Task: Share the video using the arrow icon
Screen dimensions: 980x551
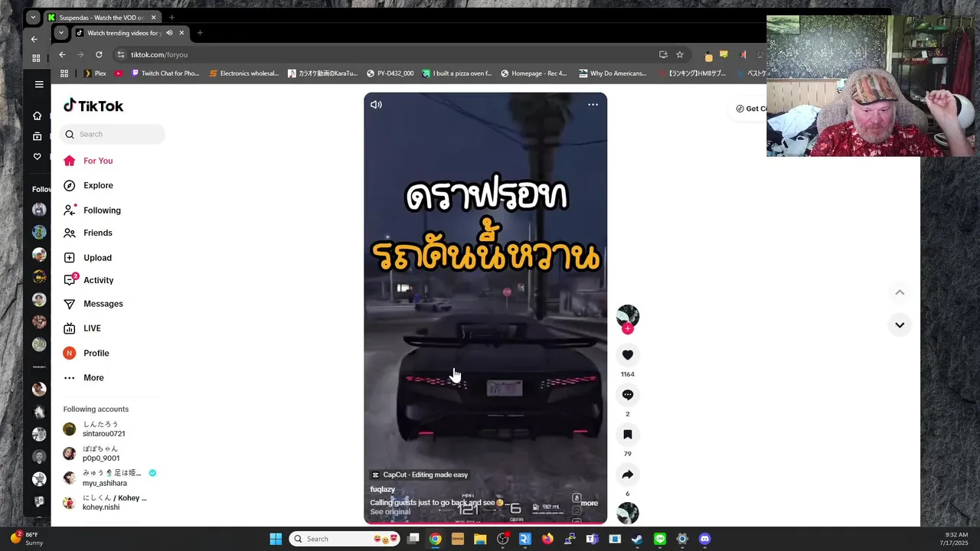Action: pos(628,474)
